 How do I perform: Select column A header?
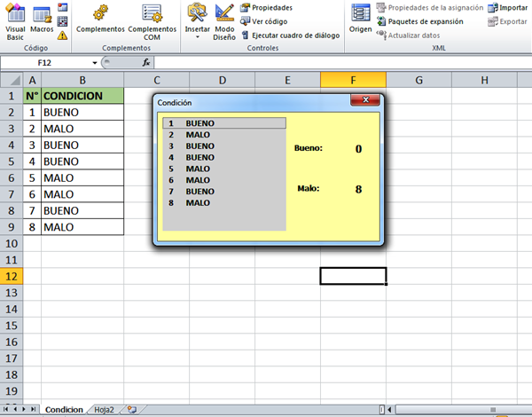(32, 80)
